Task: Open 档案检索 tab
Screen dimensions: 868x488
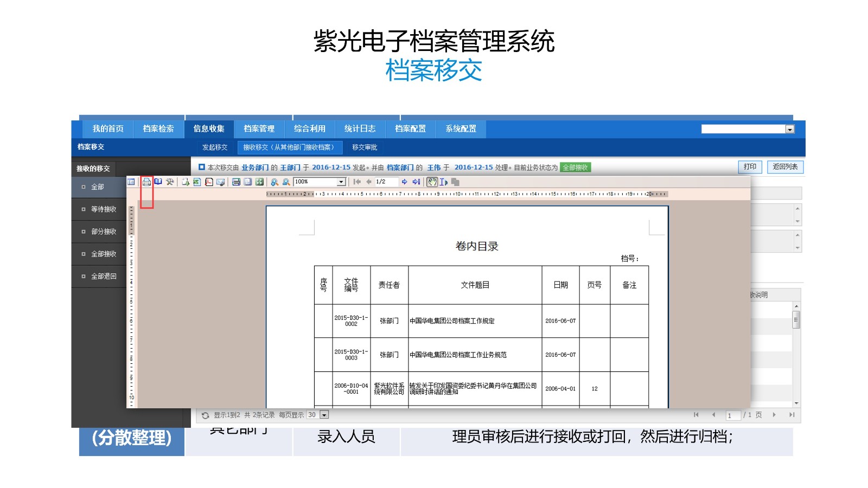Action: (158, 129)
